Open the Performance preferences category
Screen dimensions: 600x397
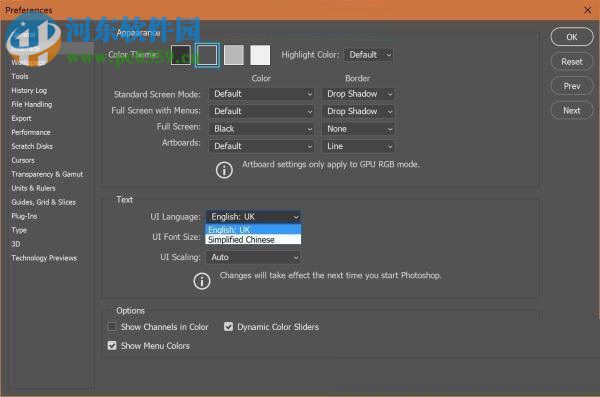[31, 132]
